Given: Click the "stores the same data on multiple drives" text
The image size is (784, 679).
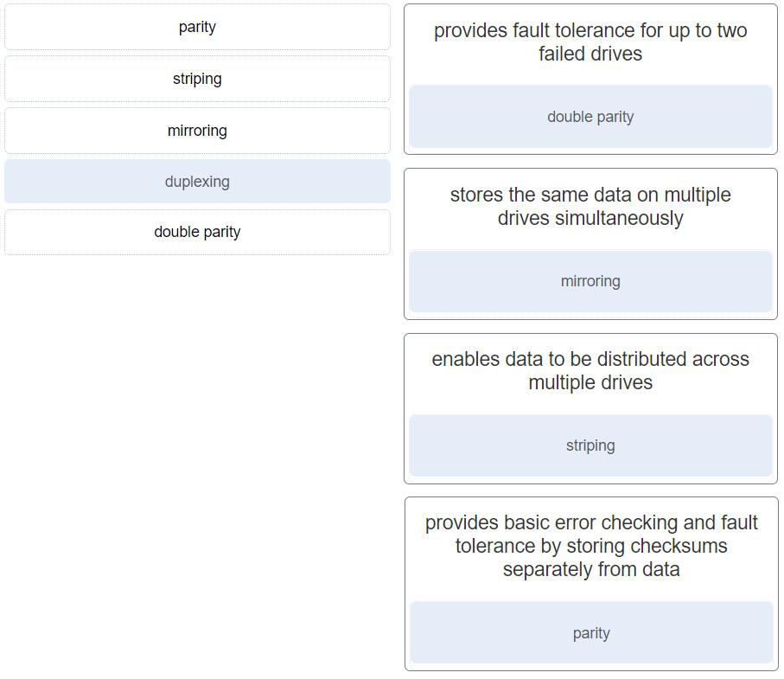Looking at the screenshot, I should [x=590, y=207].
